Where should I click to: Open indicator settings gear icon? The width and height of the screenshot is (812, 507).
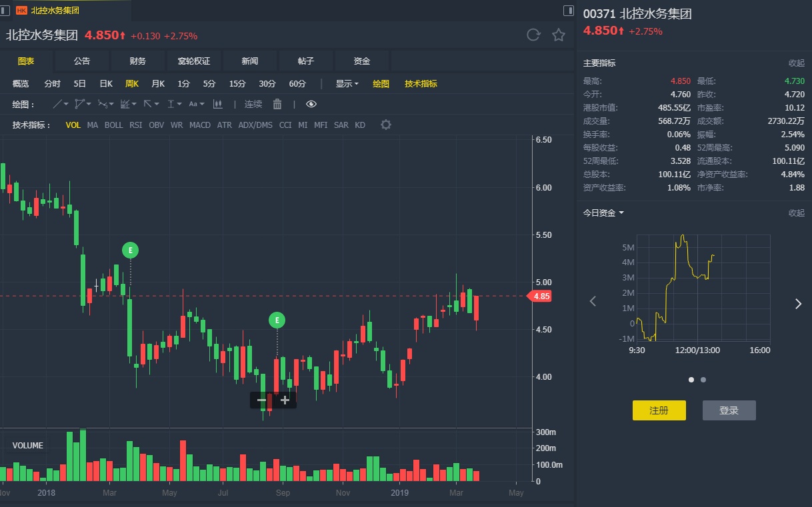pyautogui.click(x=385, y=125)
